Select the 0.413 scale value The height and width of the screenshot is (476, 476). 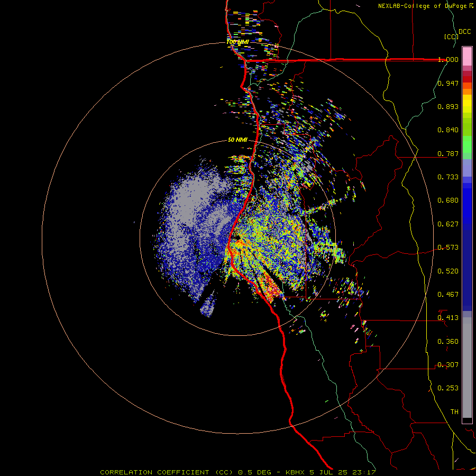(x=448, y=318)
